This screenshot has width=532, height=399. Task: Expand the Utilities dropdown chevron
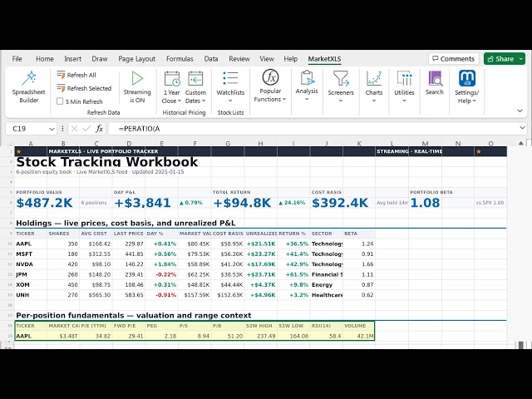coord(404,101)
